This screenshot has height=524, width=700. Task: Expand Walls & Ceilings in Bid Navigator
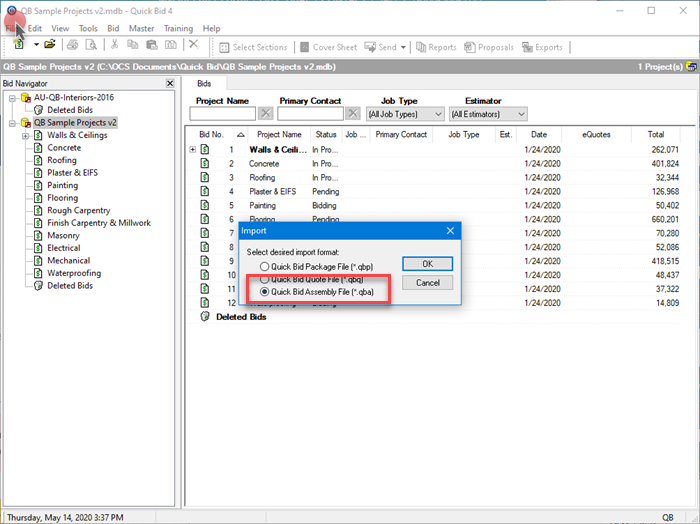coord(26,136)
